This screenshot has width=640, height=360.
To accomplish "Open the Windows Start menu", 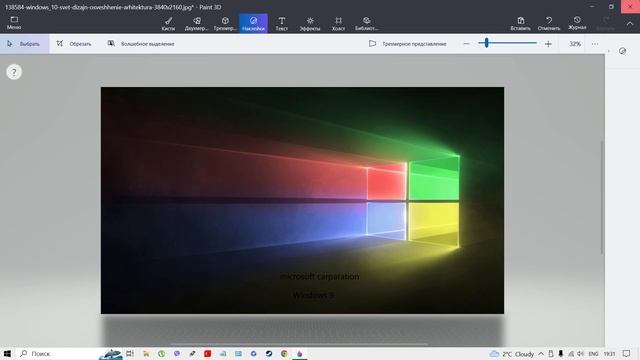I will click(x=7, y=354).
